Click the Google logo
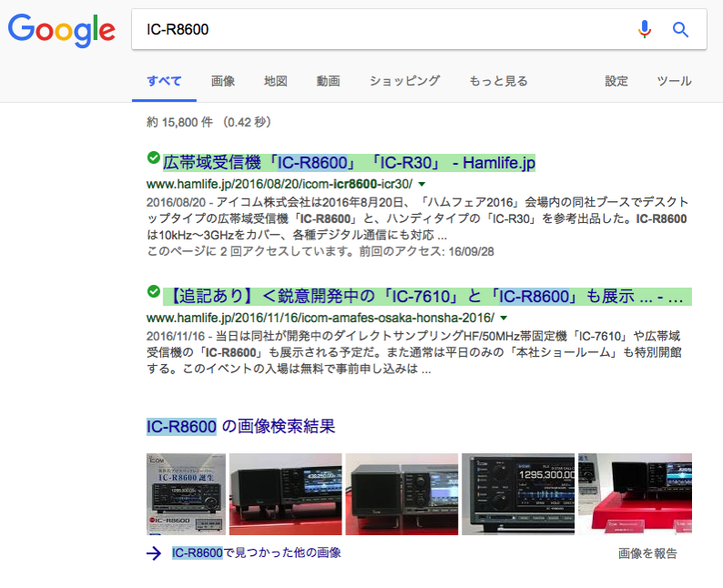The width and height of the screenshot is (723, 588). pyautogui.click(x=61, y=30)
